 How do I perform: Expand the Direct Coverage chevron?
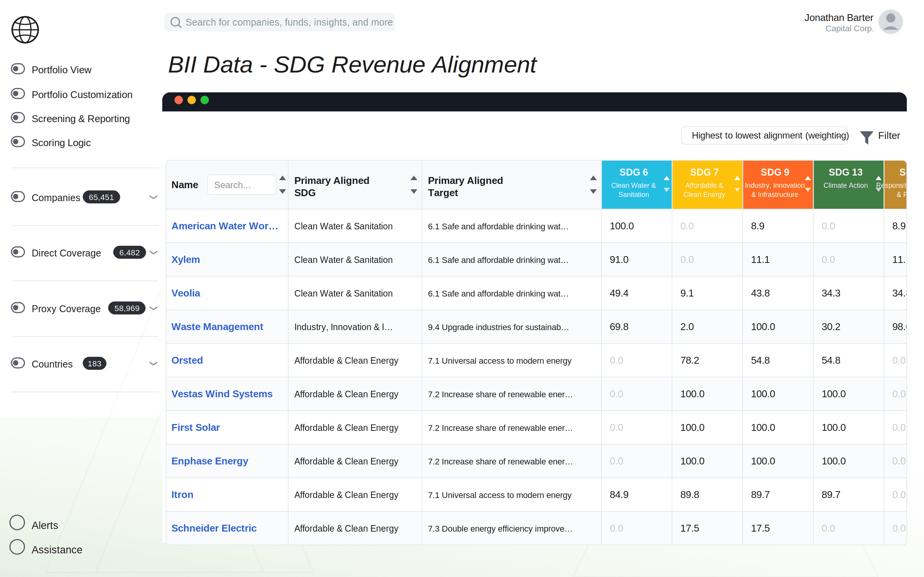click(x=153, y=253)
